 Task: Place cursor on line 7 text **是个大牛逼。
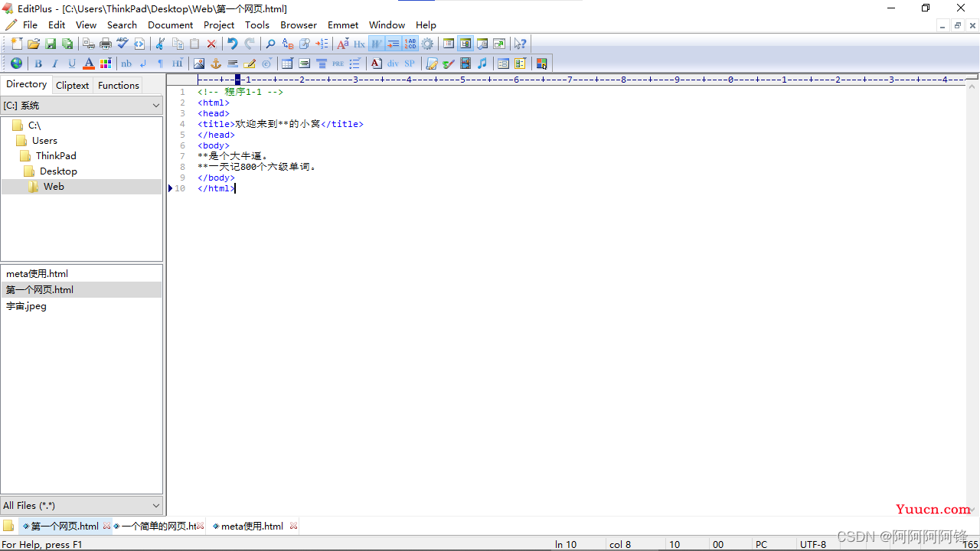tap(233, 156)
